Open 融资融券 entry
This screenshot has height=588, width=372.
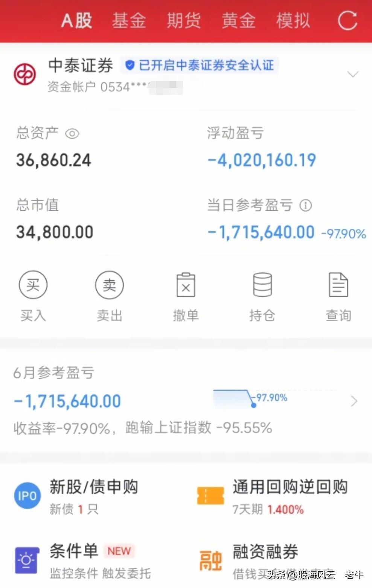pyautogui.click(x=265, y=552)
